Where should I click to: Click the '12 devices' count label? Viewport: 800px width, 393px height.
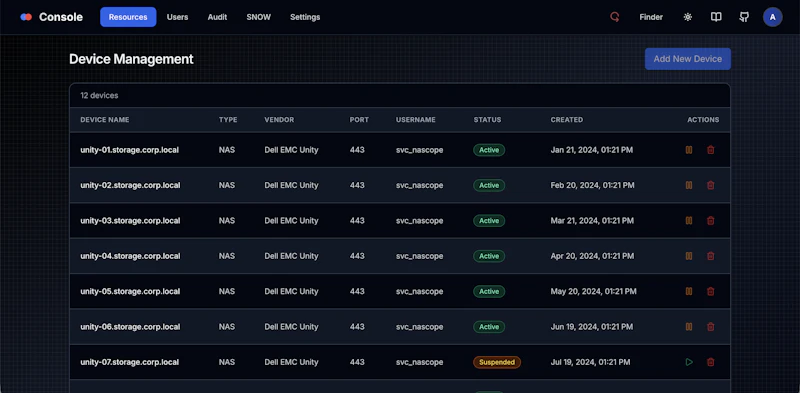(x=99, y=95)
